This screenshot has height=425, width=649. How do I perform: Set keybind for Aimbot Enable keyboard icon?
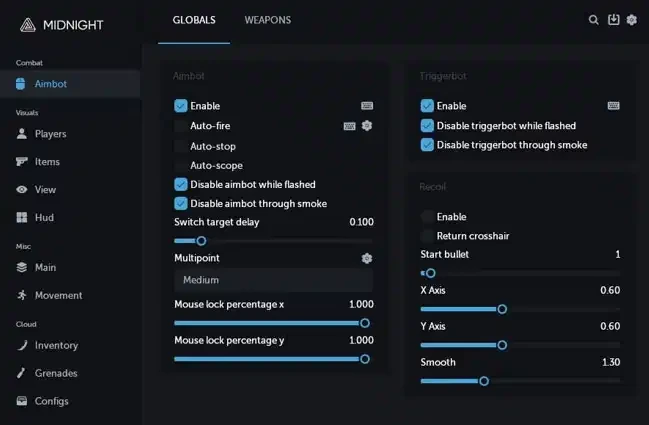367,106
